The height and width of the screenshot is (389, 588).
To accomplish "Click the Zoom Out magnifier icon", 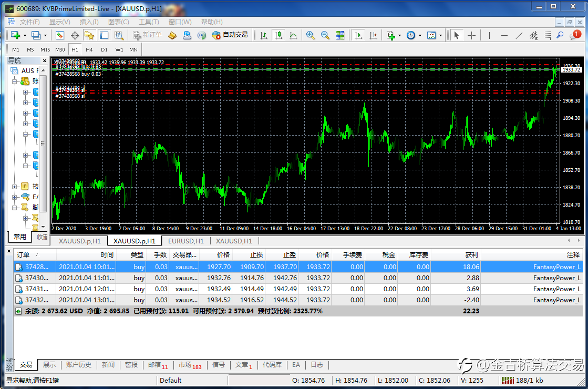I will [x=325, y=35].
